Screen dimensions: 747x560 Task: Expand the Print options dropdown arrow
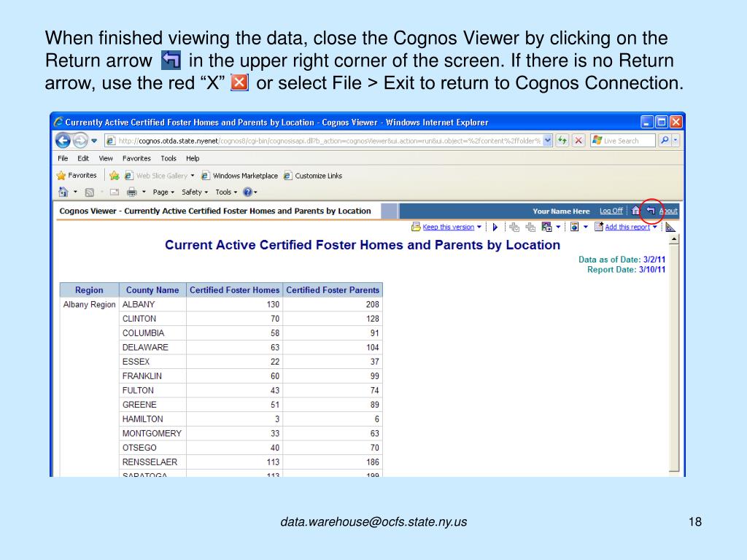(x=144, y=192)
